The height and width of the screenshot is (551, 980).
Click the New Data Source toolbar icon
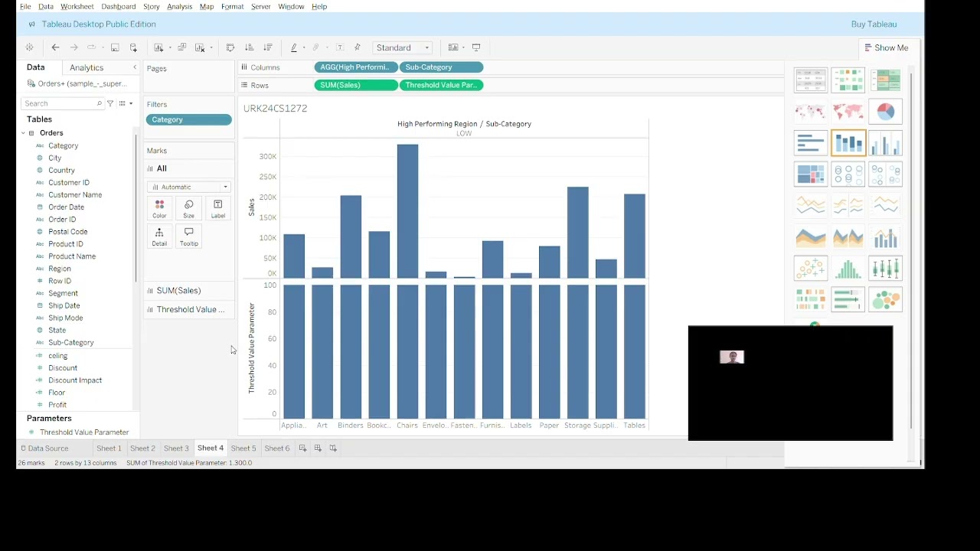(x=133, y=47)
